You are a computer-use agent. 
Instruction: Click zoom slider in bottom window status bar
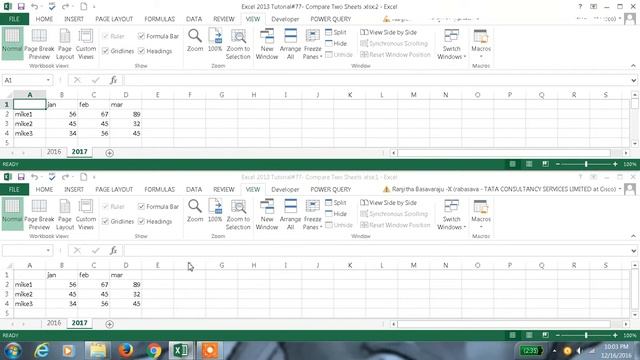586,335
